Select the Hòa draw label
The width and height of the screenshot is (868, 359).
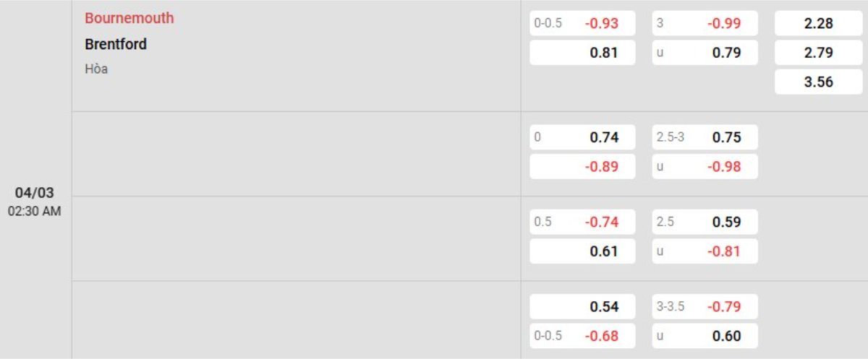tap(96, 69)
